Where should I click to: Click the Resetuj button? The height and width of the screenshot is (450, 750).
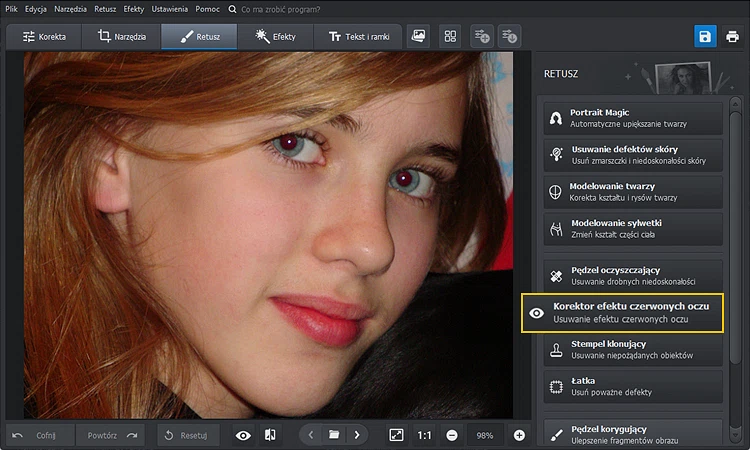pyautogui.click(x=188, y=435)
